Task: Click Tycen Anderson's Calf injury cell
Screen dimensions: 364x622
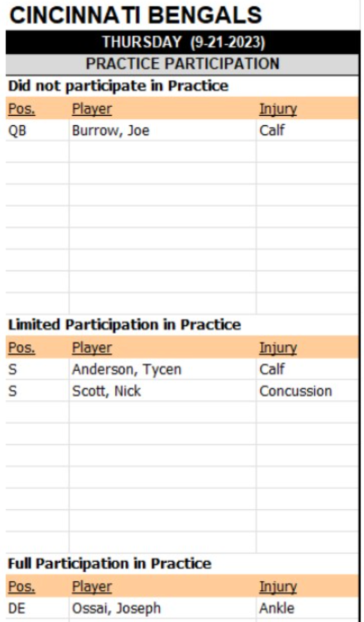Action: point(272,370)
